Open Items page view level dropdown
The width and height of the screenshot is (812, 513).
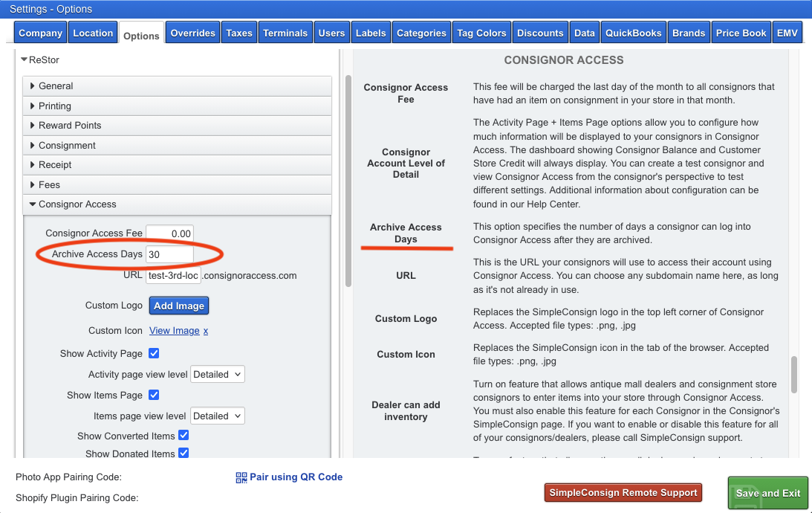point(218,416)
